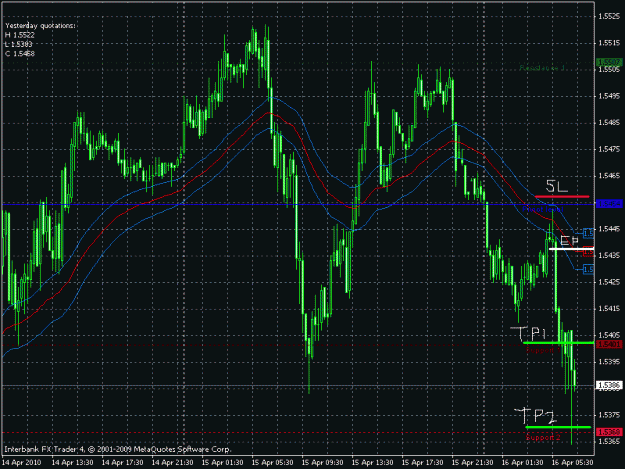Click the '15 Apr 13:30' time label
Image resolution: width=625 pixels, height=469 pixels.
click(372, 463)
